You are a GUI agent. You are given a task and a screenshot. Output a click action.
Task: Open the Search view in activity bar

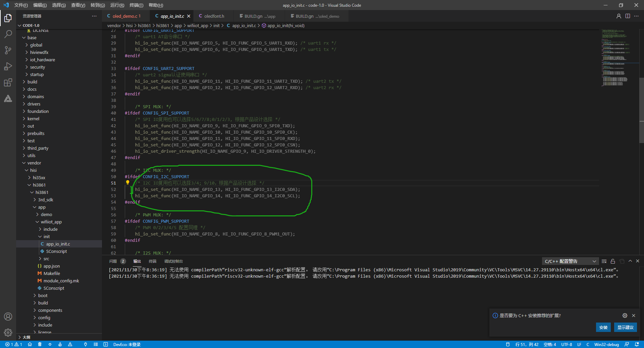pos(8,34)
